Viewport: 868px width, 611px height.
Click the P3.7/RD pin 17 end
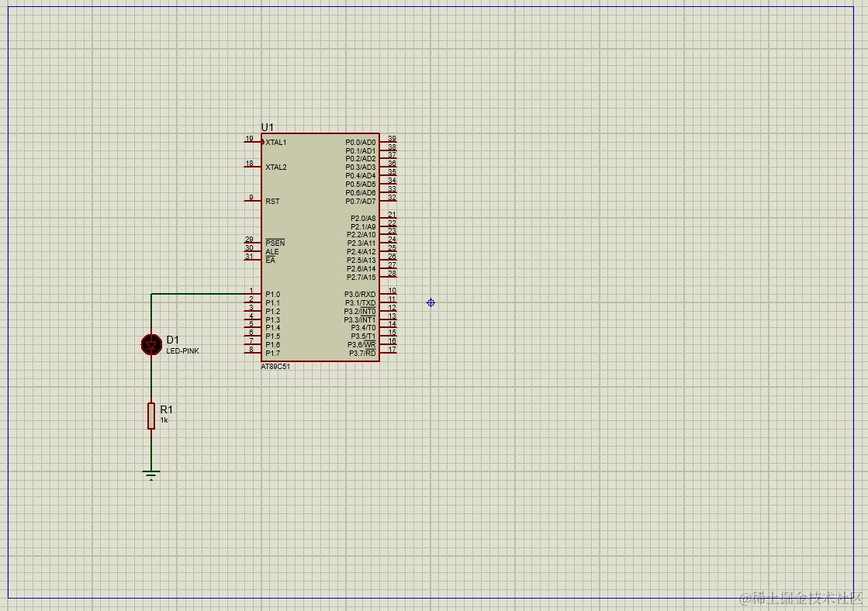click(396, 353)
